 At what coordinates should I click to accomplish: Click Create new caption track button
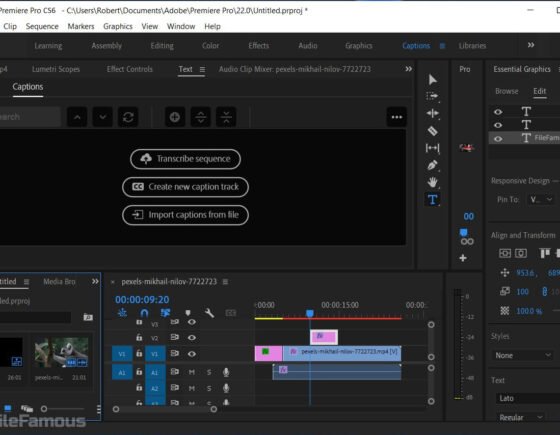pos(185,187)
